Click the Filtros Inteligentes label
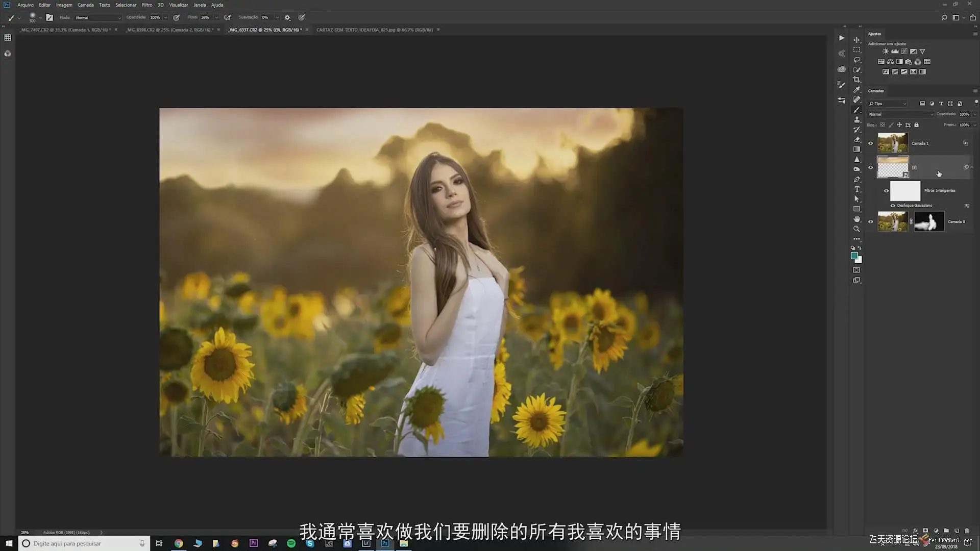The height and width of the screenshot is (551, 980). pyautogui.click(x=940, y=191)
